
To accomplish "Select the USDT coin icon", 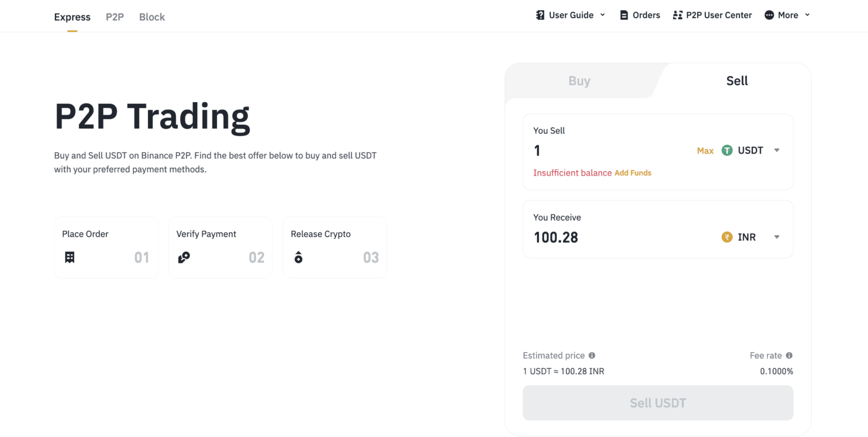I will pyautogui.click(x=727, y=150).
